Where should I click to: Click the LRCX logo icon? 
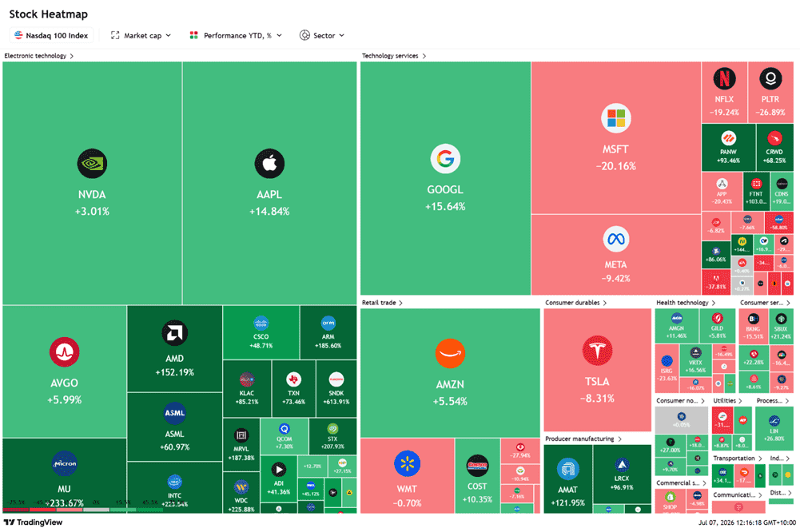tap(622, 465)
